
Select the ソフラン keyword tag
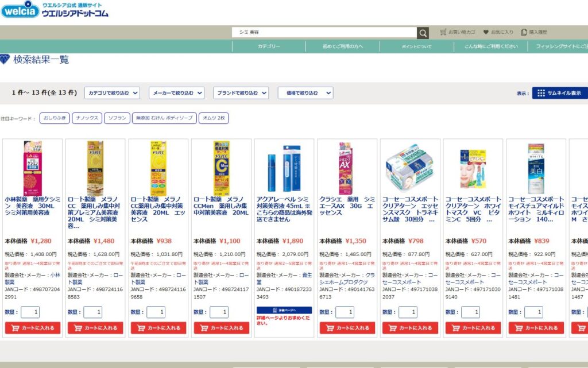tap(117, 118)
